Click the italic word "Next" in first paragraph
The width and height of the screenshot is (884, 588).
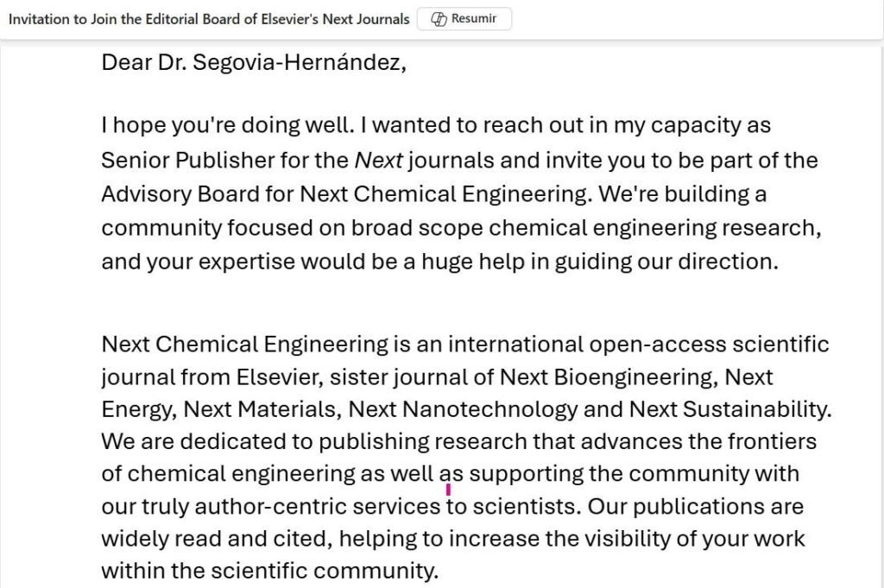(374, 161)
